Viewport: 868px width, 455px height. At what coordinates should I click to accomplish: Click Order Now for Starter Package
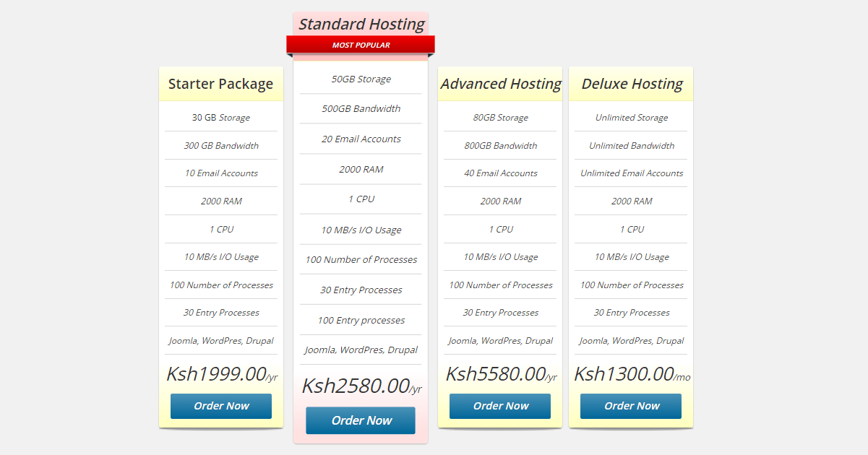coord(220,406)
